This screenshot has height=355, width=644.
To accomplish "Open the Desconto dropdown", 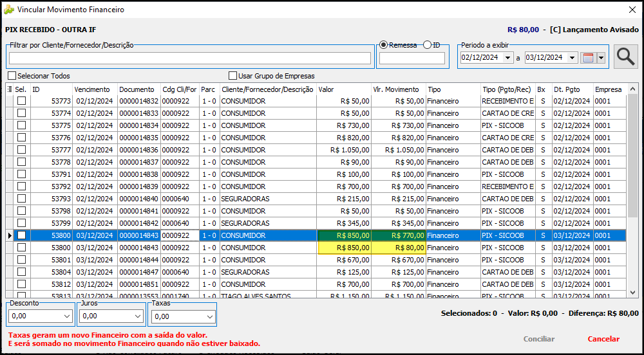I will (x=67, y=316).
